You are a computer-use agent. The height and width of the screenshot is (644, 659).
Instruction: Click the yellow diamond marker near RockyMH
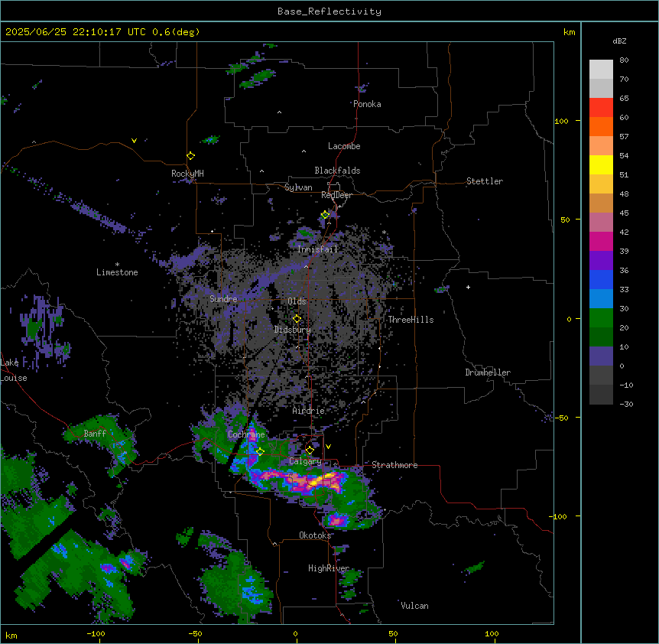191,156
